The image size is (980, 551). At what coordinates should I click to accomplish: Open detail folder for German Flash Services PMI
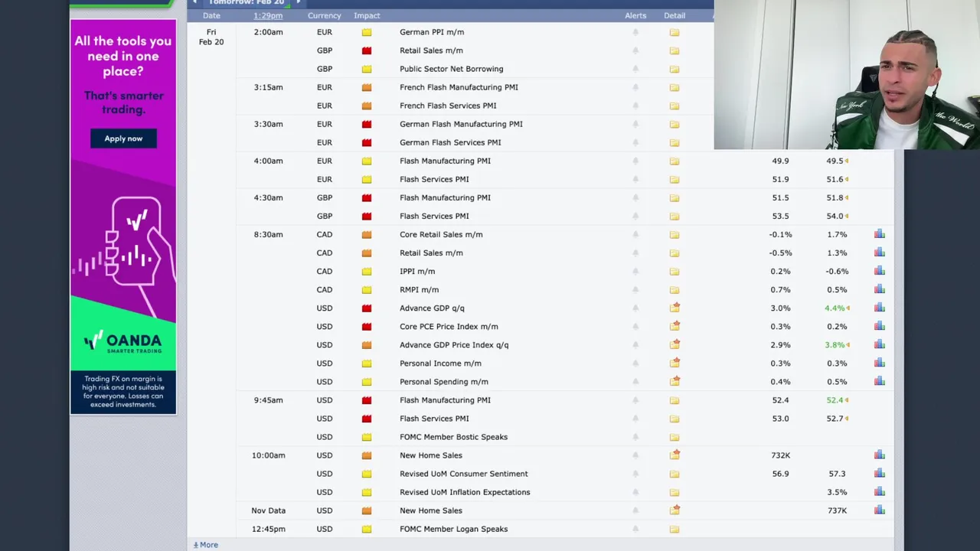coord(675,142)
